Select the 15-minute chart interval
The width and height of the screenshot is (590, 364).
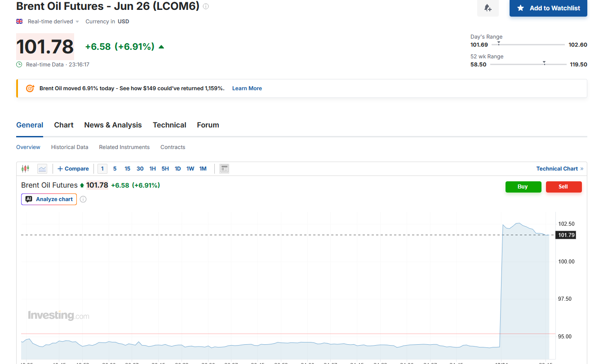pos(128,169)
